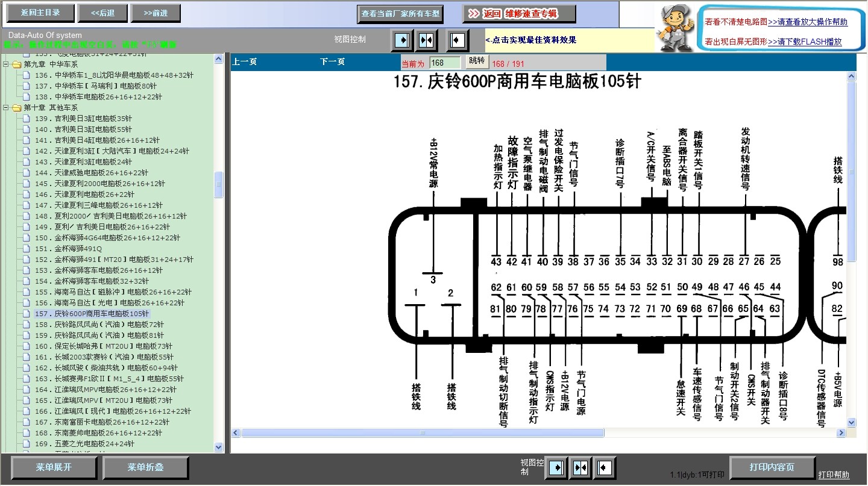Click the page counter text 168 / 191
The width and height of the screenshot is (868, 486).
[x=508, y=64]
